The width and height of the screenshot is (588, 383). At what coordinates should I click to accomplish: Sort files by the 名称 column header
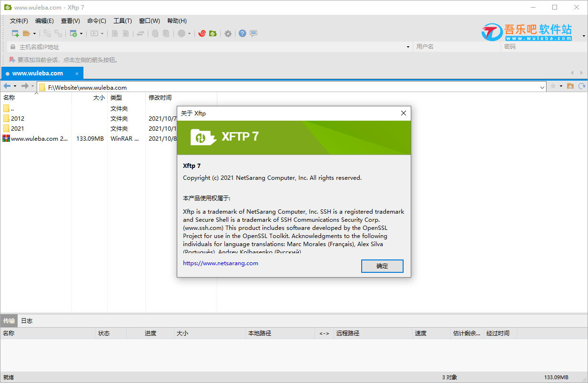click(36, 97)
